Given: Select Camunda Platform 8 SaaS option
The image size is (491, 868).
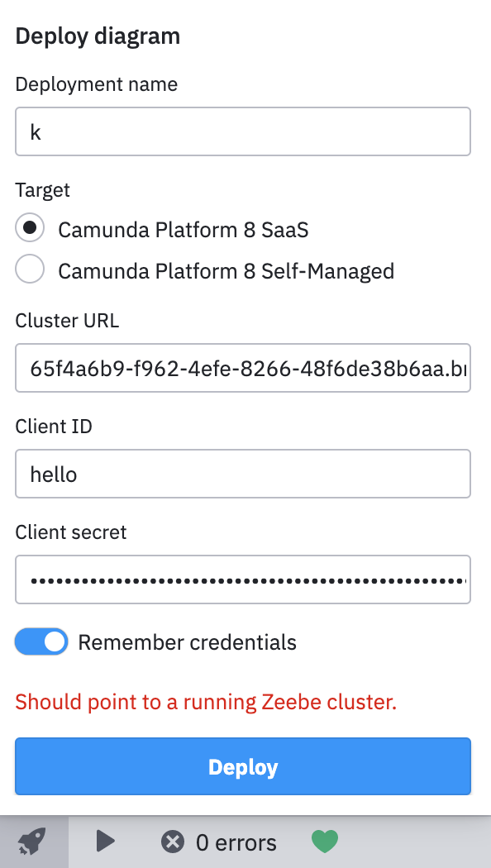Looking at the screenshot, I should coord(30,227).
